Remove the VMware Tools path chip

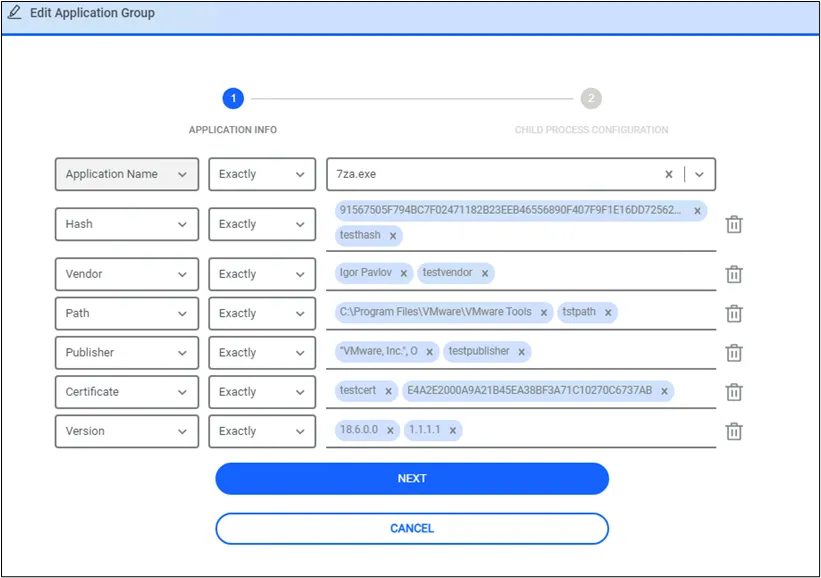[x=543, y=313]
